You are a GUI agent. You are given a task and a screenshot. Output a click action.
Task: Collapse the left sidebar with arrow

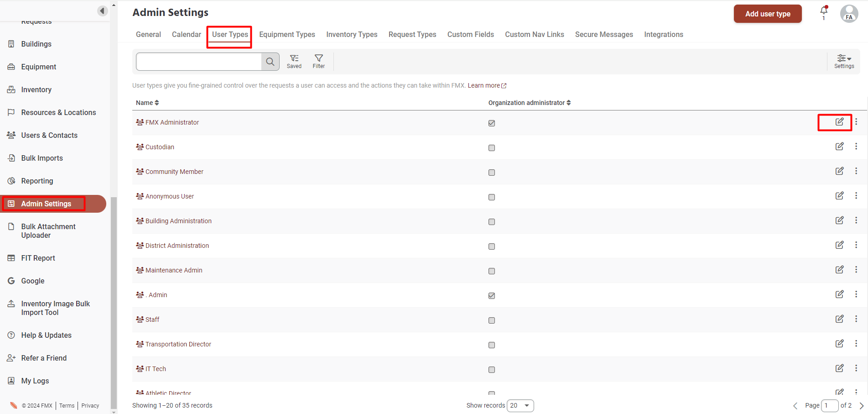click(x=103, y=10)
